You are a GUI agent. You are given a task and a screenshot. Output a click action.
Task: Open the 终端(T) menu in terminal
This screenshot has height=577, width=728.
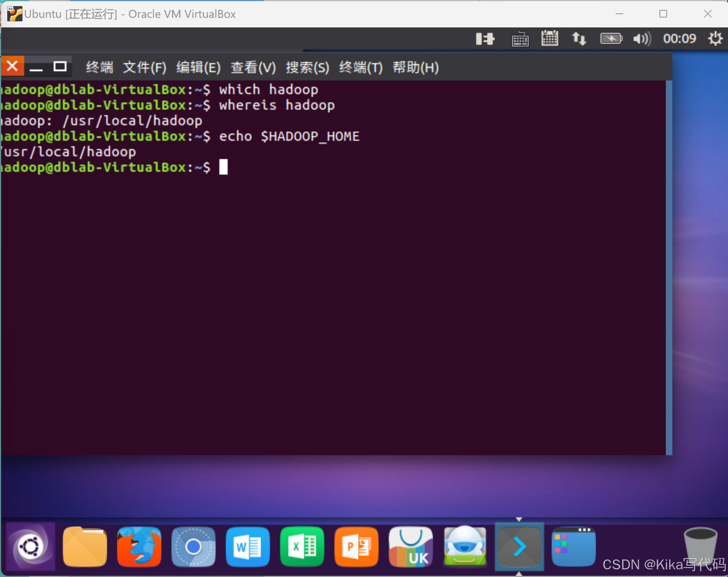[x=361, y=67]
